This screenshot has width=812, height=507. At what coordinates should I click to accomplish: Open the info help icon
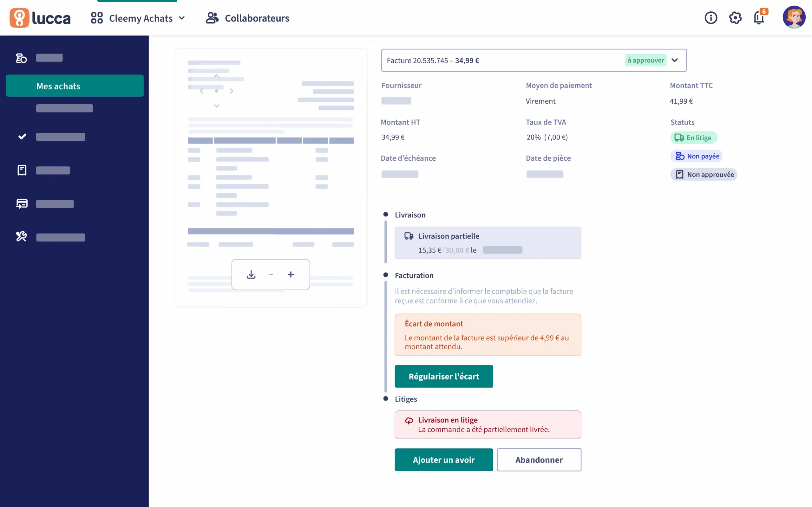(x=711, y=18)
